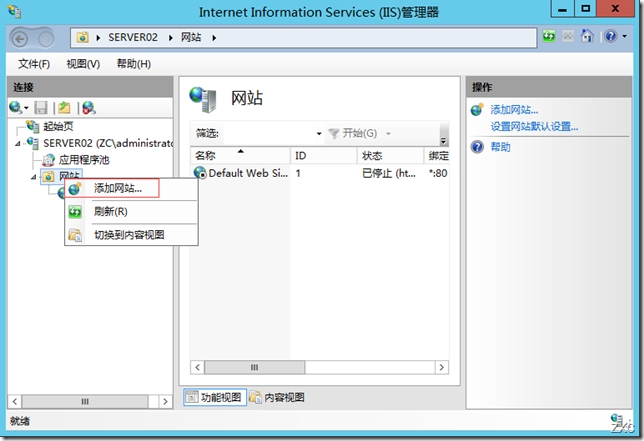Click the 已停止 status cell
Image resolution: width=644 pixels, height=441 pixels.
point(389,173)
